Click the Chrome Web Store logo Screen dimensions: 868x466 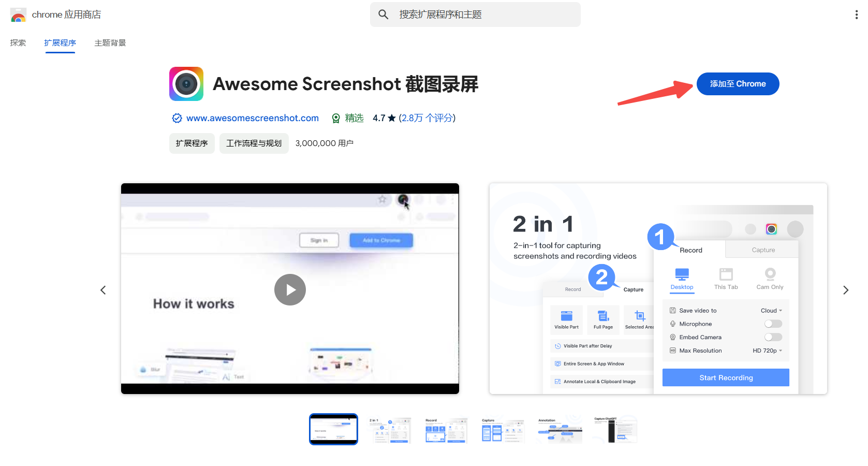click(x=18, y=15)
